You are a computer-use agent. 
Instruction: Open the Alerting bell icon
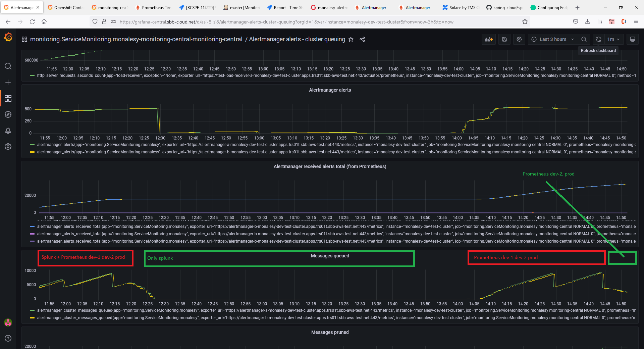coord(8,131)
